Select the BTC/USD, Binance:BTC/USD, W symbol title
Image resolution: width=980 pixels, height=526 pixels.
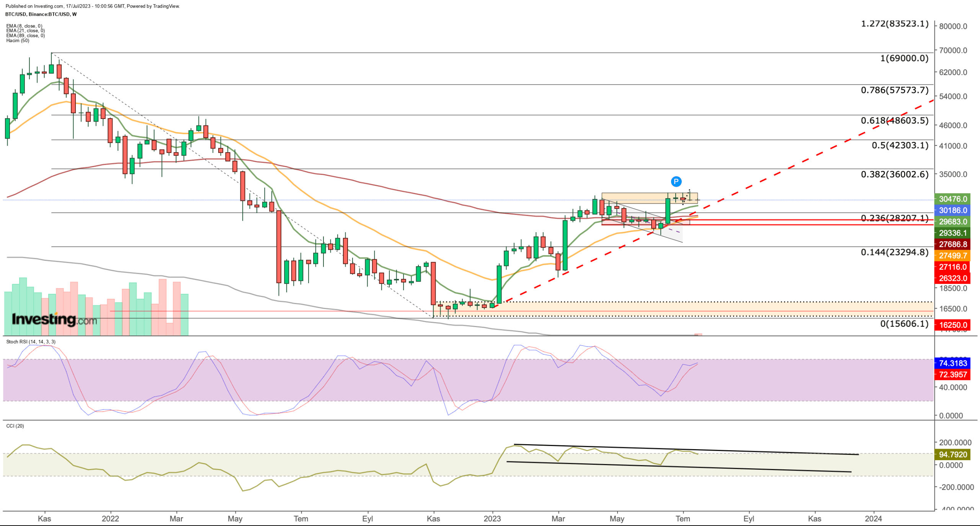click(41, 14)
